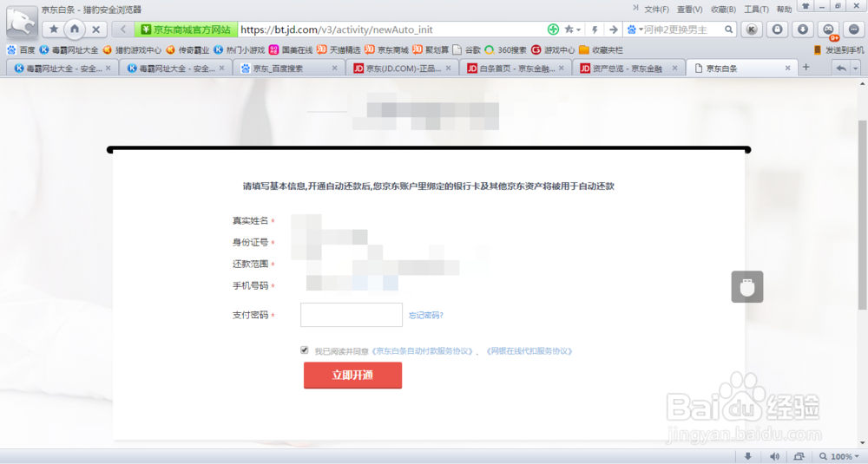Viewport: 868px width, 464px height.
Task: Click the lightning speed mode icon
Action: click(x=595, y=29)
